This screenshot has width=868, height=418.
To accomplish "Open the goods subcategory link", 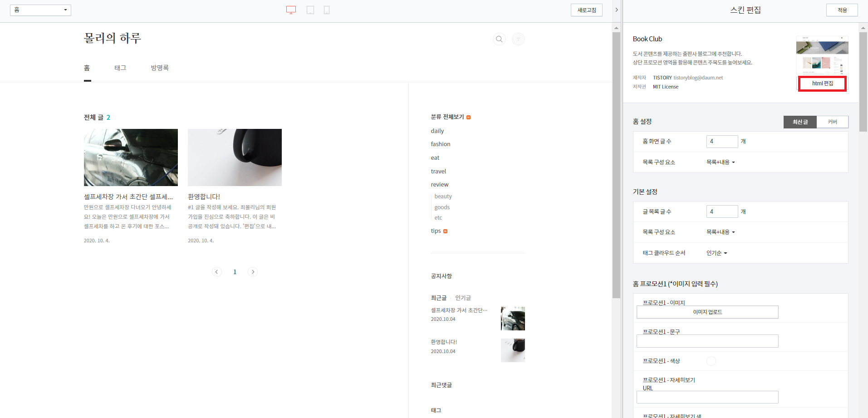I will 442,207.
